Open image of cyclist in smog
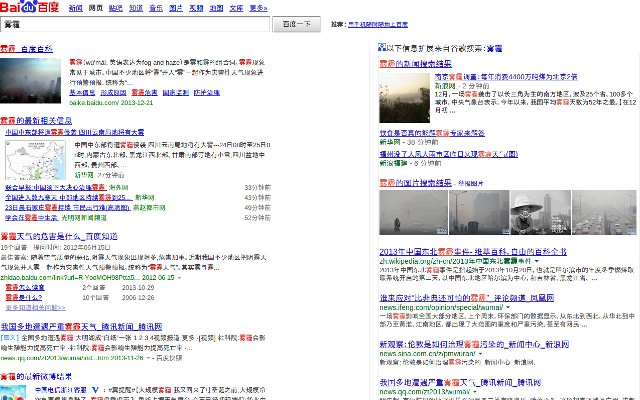This screenshot has width=640, height=400. coord(413,212)
